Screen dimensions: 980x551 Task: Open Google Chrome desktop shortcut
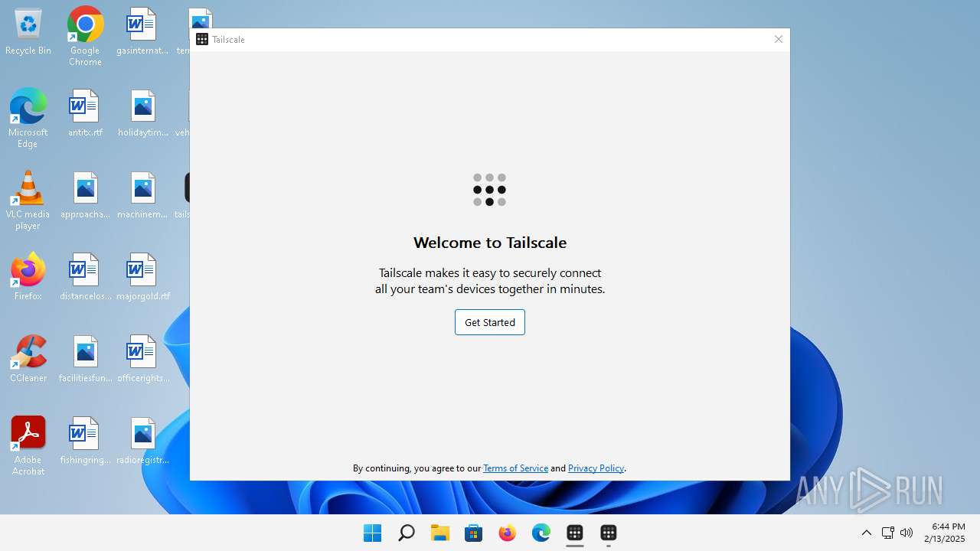(x=85, y=35)
